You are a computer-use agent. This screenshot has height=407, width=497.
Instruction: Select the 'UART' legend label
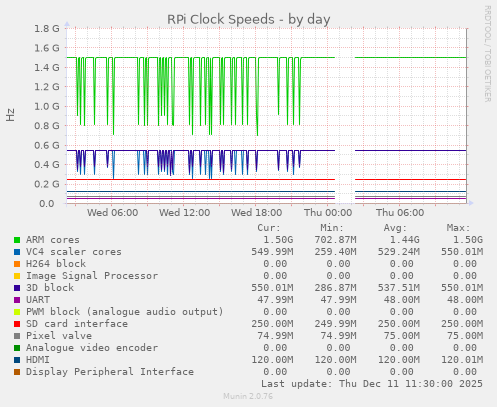click(38, 300)
